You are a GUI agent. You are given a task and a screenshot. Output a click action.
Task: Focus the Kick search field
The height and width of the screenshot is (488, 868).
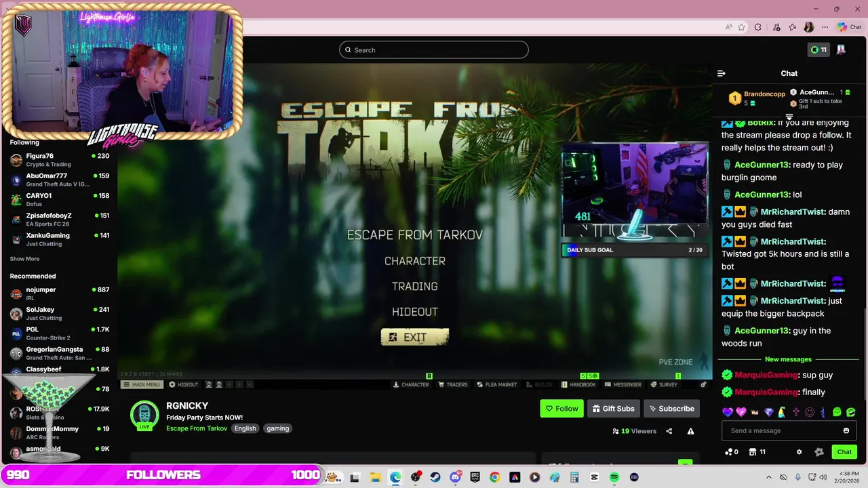(434, 49)
